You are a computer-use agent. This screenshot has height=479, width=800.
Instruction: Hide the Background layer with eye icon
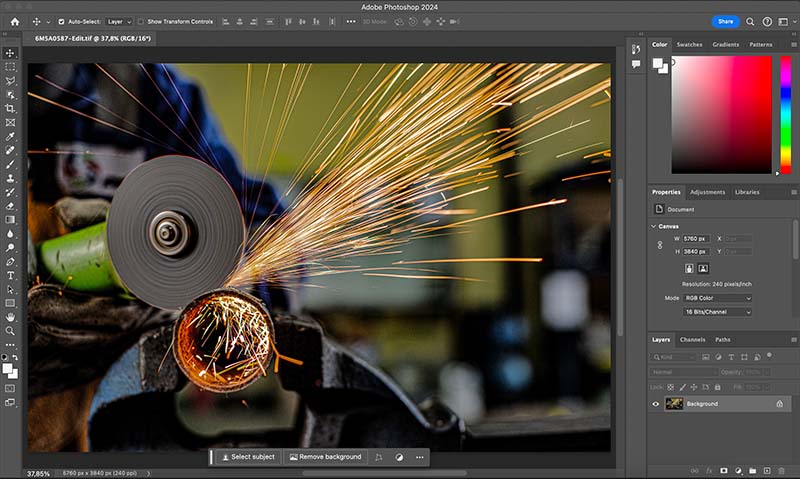[656, 404]
